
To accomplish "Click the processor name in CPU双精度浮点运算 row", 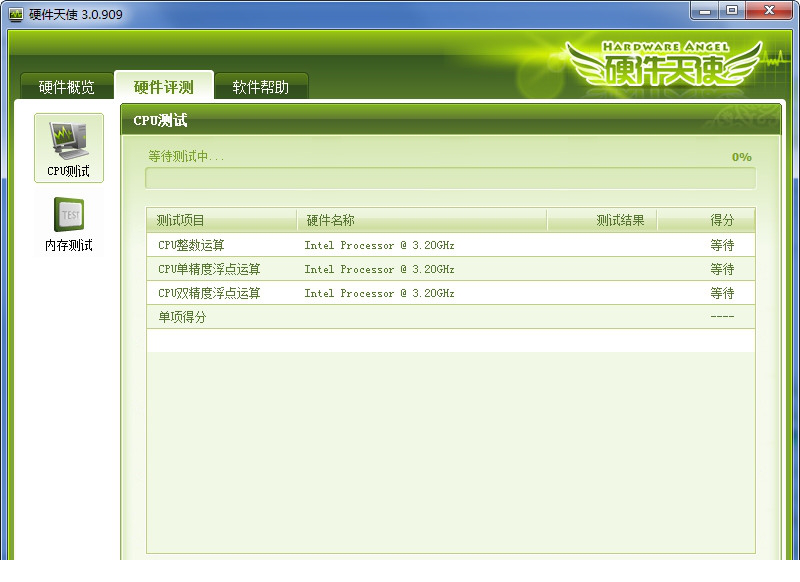I will coord(379,293).
